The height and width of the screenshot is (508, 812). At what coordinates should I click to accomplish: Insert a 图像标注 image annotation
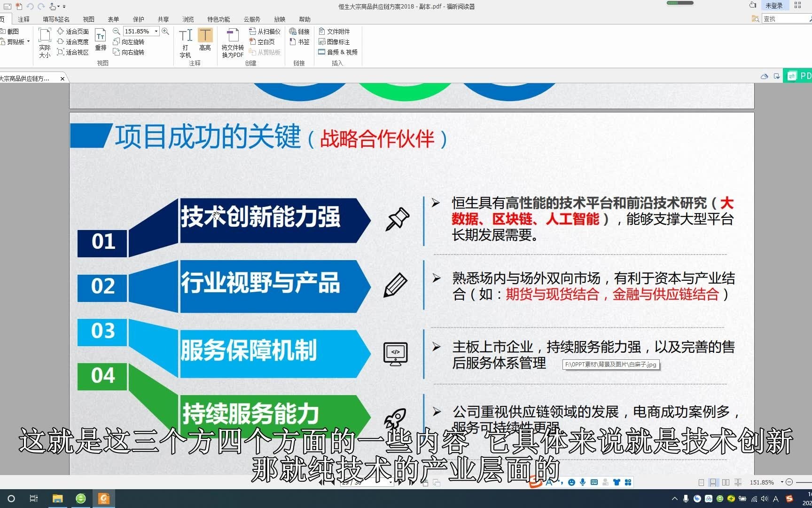(334, 42)
